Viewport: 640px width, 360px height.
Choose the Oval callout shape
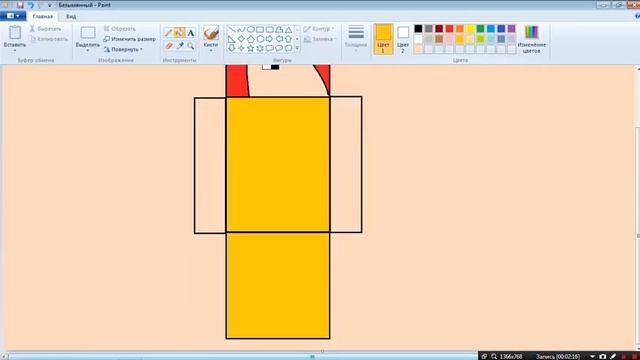click(279, 48)
